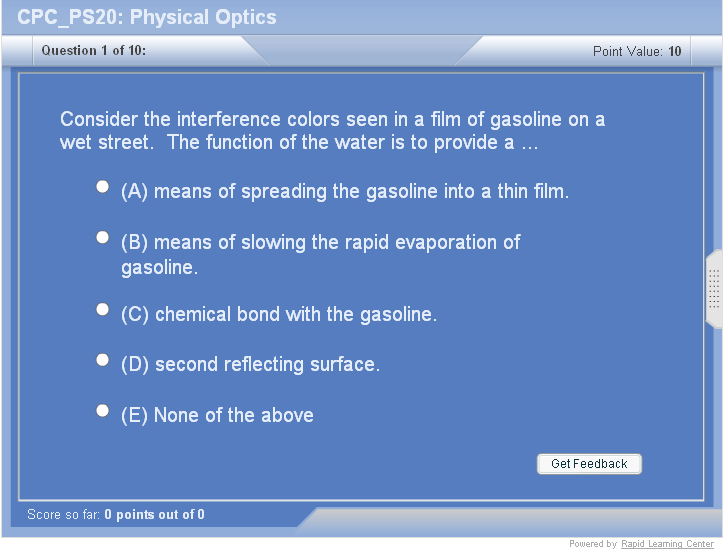
Task: Choose option (B) radio button
Action: click(x=102, y=238)
